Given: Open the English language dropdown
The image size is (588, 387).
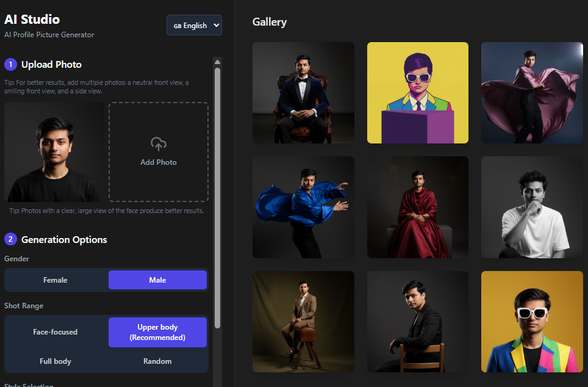Looking at the screenshot, I should 194,26.
